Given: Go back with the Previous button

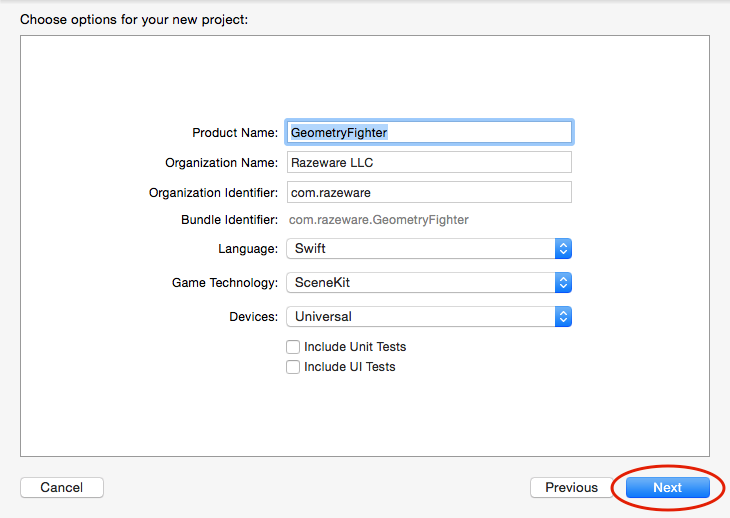Looking at the screenshot, I should coord(571,488).
